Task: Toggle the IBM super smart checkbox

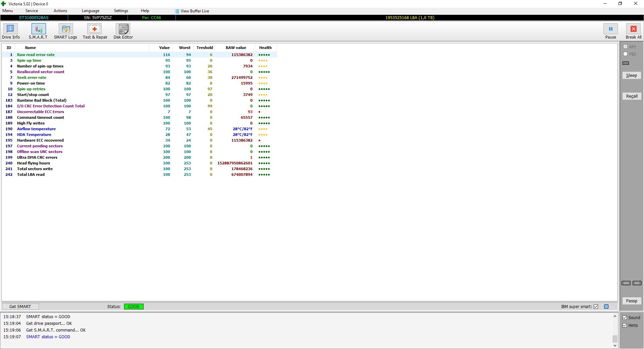Action: coord(596,306)
